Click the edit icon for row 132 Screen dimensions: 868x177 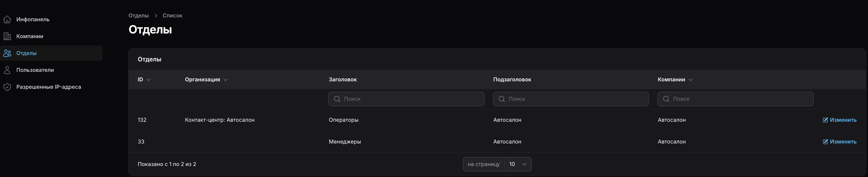click(x=825, y=120)
